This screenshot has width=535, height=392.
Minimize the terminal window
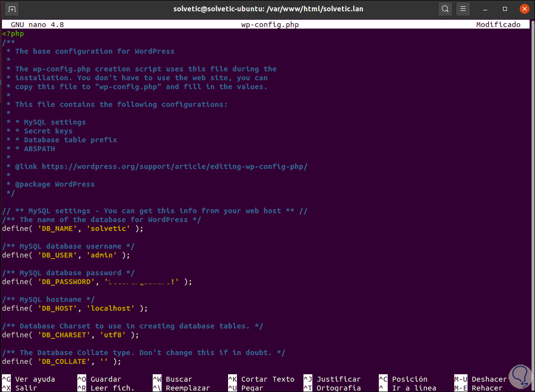(485, 9)
